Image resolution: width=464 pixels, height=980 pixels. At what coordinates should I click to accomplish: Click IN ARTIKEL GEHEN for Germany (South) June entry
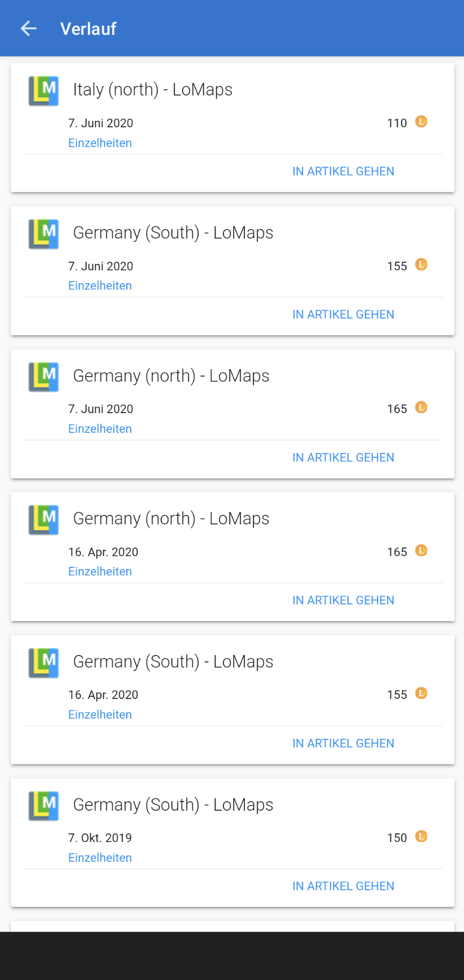coord(343,314)
